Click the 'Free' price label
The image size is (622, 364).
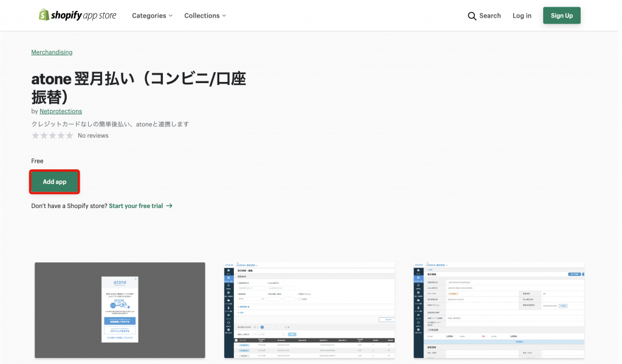tap(37, 161)
